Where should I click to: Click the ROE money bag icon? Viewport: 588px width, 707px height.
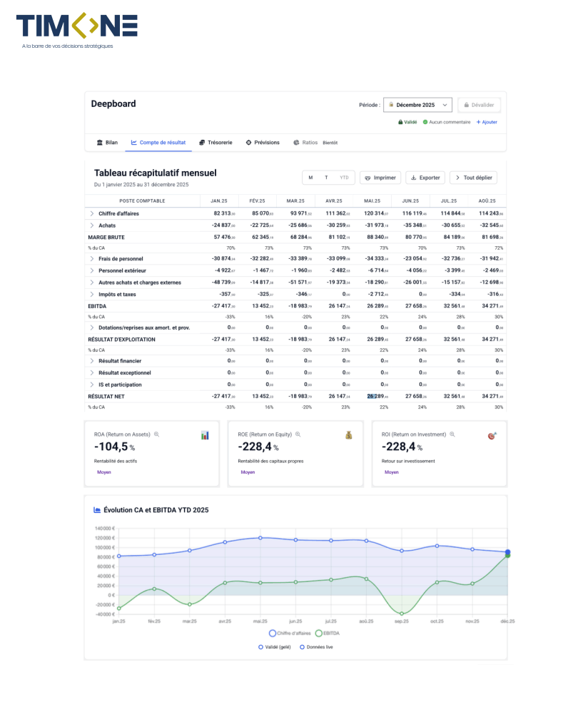pyautogui.click(x=349, y=435)
